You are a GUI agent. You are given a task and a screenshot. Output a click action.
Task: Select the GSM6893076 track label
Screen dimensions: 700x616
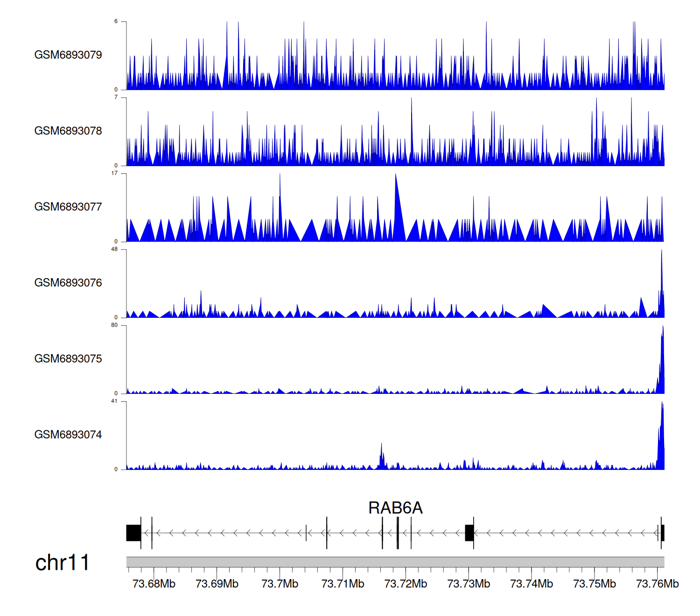click(68, 283)
